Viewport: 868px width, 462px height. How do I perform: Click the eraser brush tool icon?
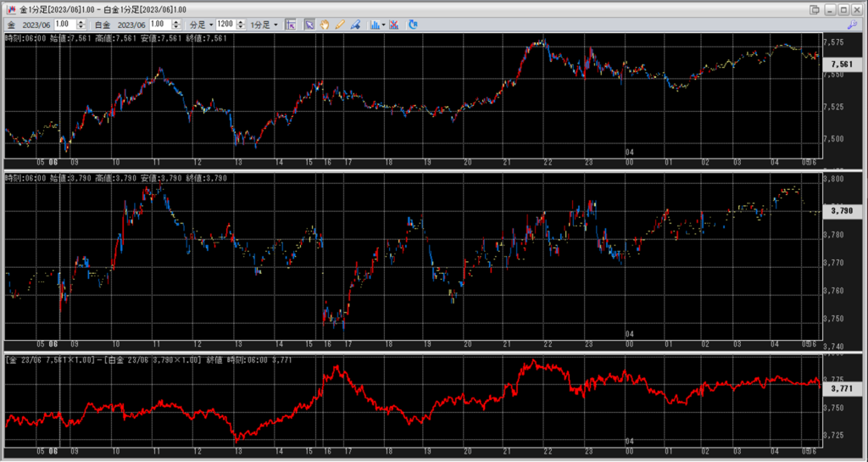click(355, 25)
